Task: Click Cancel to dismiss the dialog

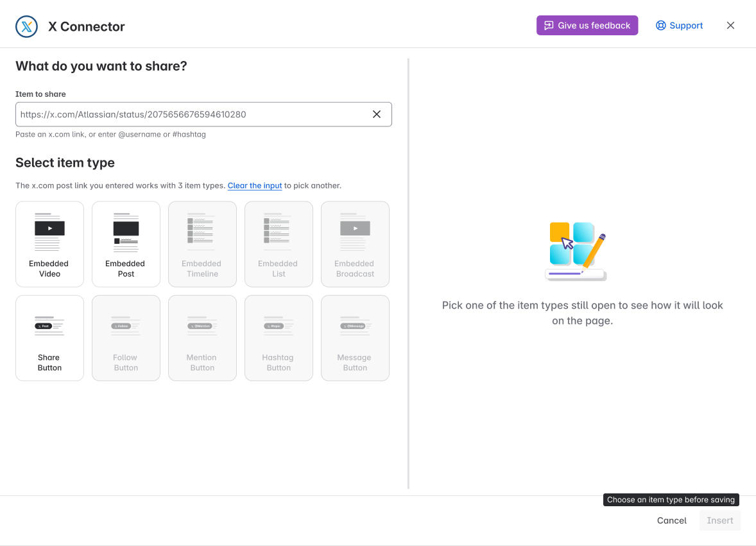Action: [672, 520]
